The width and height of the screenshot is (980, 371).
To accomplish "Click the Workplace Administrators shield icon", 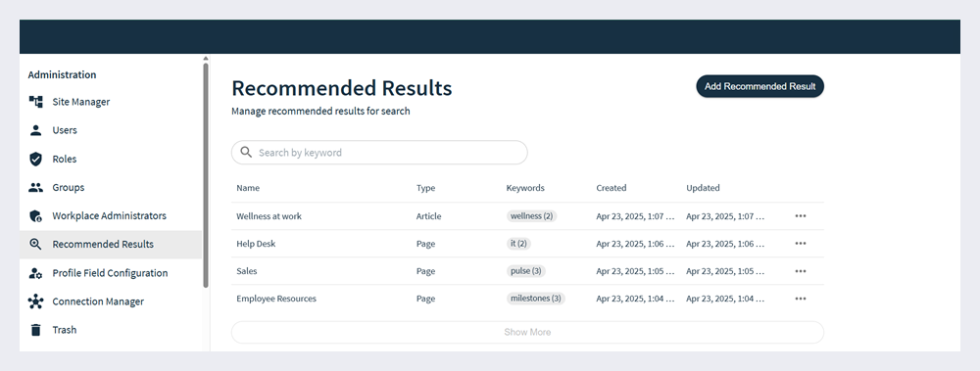I will [x=35, y=216].
